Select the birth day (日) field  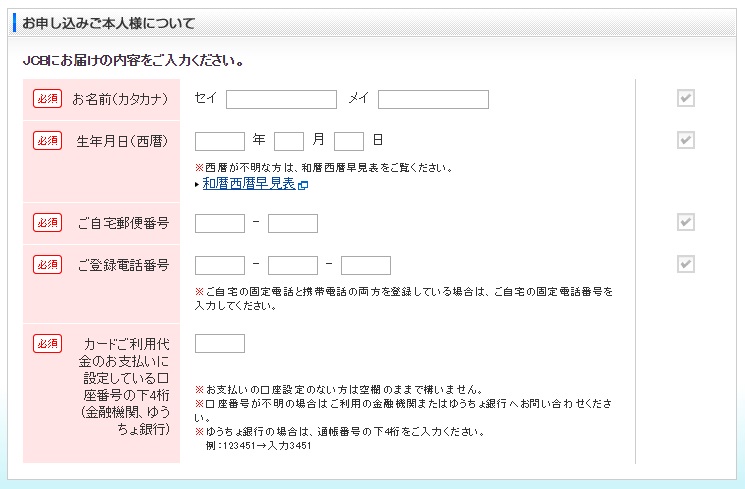[349, 141]
